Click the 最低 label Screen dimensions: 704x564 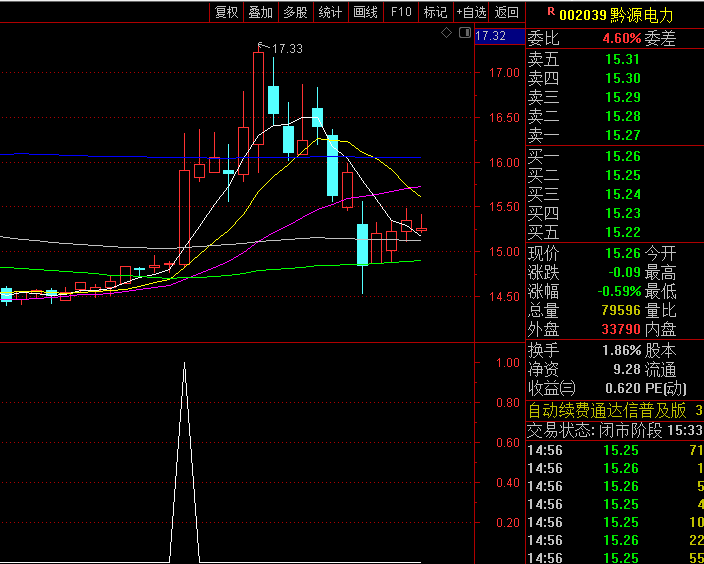pyautogui.click(x=660, y=291)
